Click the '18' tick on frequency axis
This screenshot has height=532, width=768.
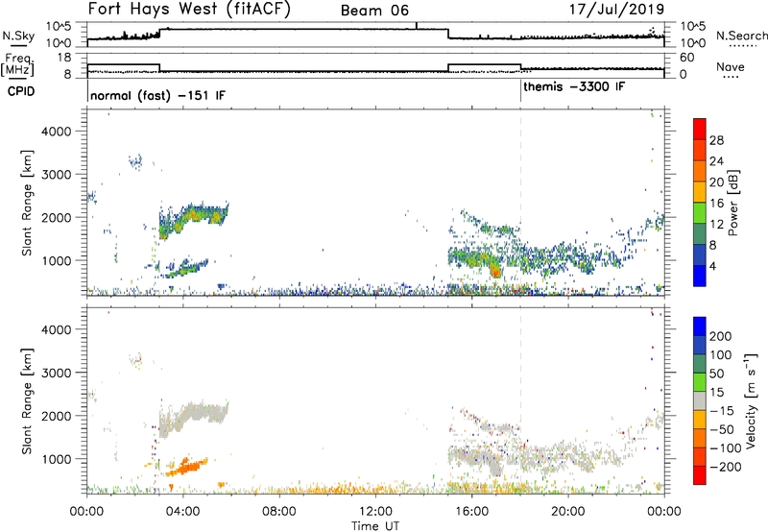coord(63,58)
